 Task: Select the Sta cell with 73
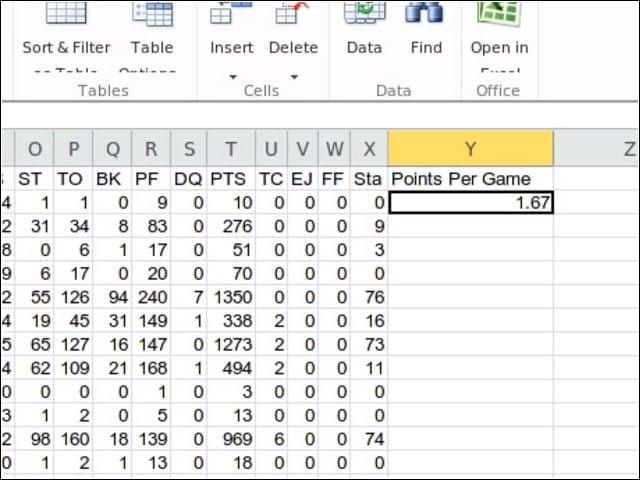(x=369, y=344)
